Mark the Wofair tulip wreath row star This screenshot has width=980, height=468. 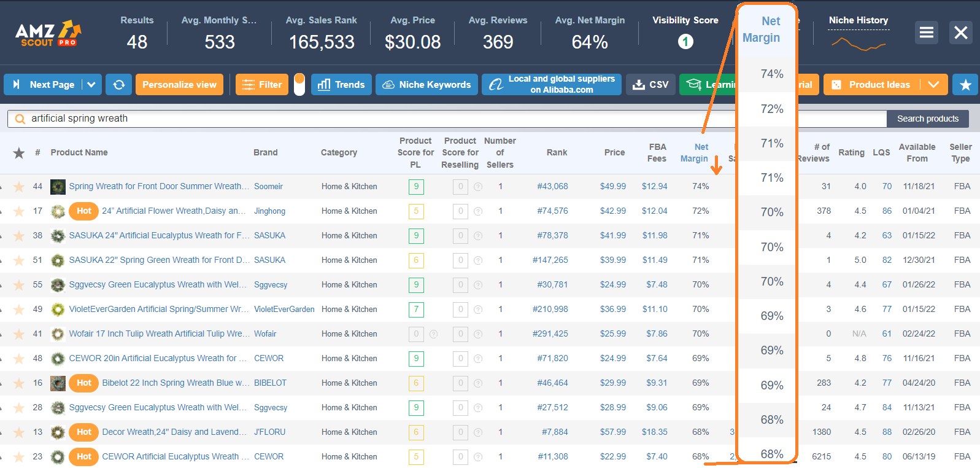click(x=19, y=334)
